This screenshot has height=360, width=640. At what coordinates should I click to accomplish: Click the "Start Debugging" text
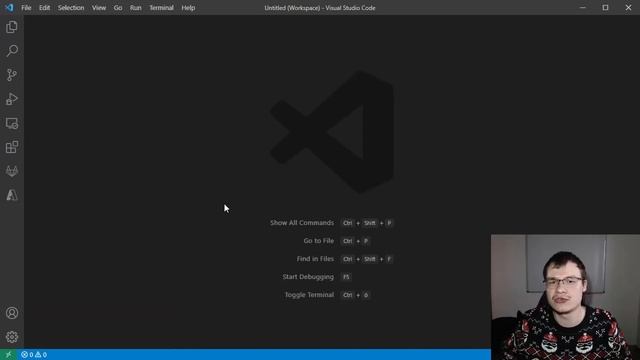[308, 277]
